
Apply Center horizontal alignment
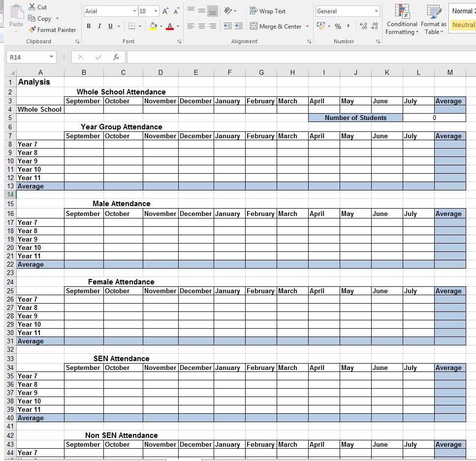pos(201,27)
